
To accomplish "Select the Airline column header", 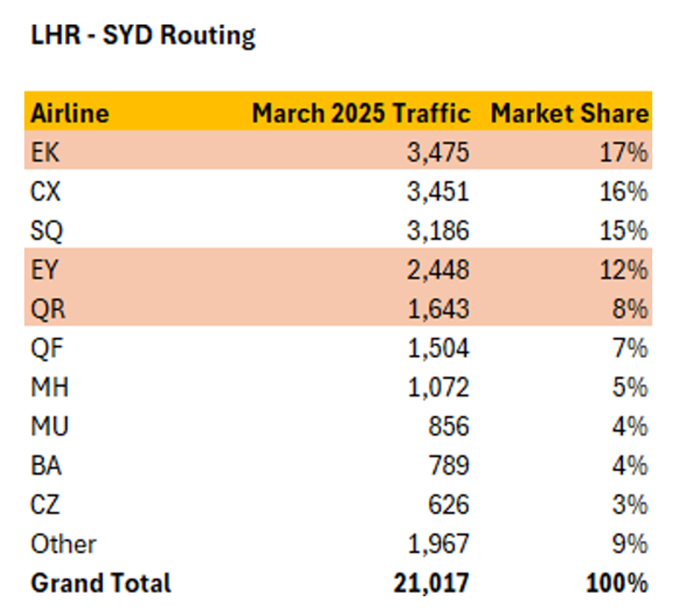I will 70,113.
